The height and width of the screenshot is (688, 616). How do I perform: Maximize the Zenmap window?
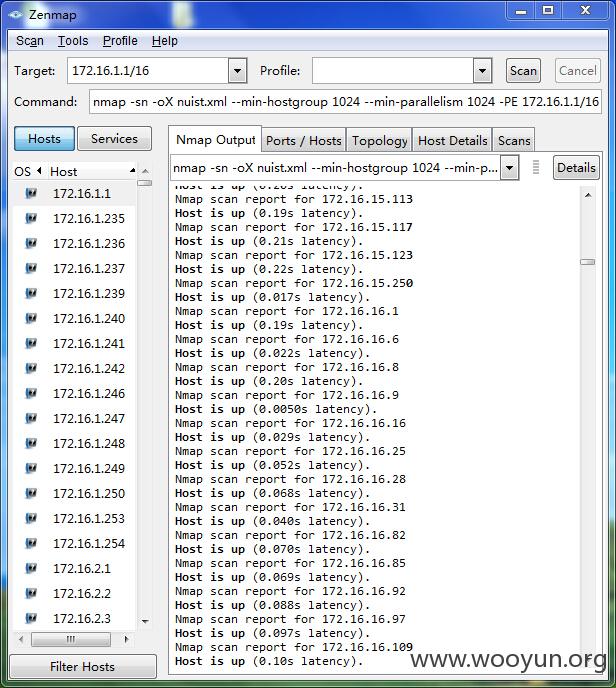[x=548, y=11]
